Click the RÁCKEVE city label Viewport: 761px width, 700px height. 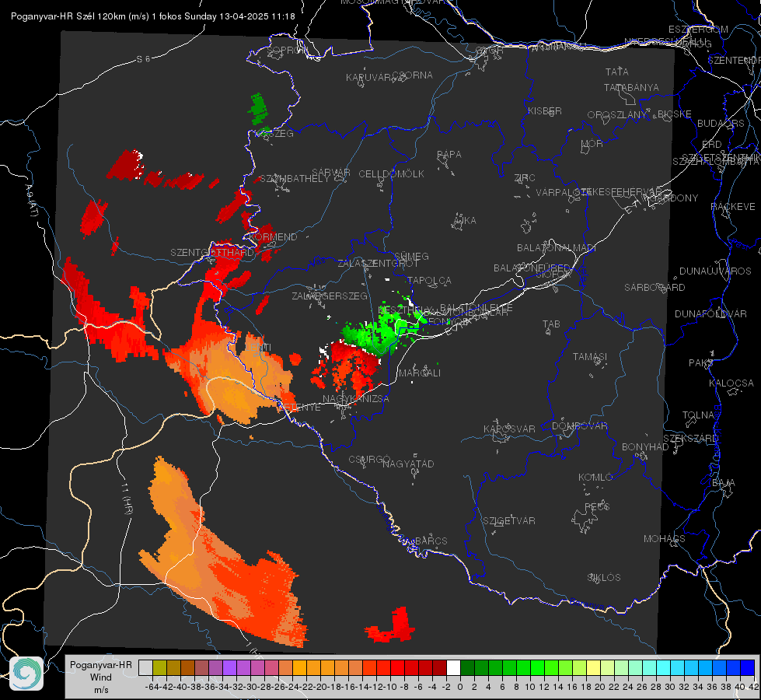point(733,207)
